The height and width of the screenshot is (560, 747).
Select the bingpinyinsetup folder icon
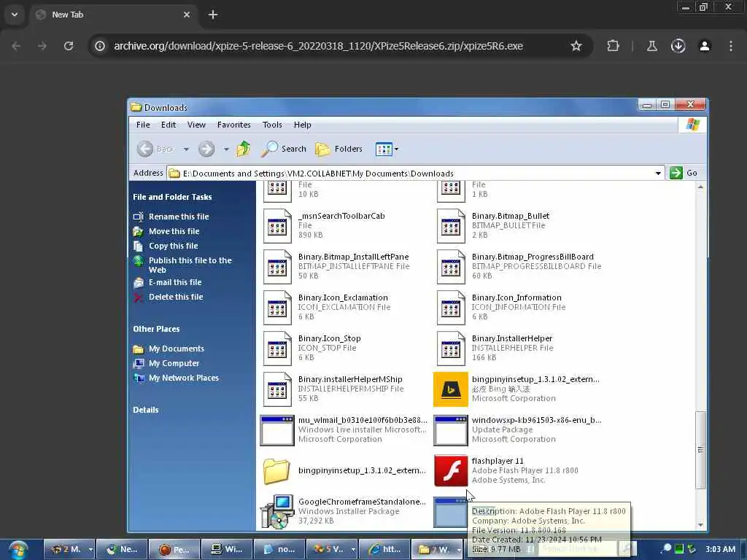(x=276, y=471)
